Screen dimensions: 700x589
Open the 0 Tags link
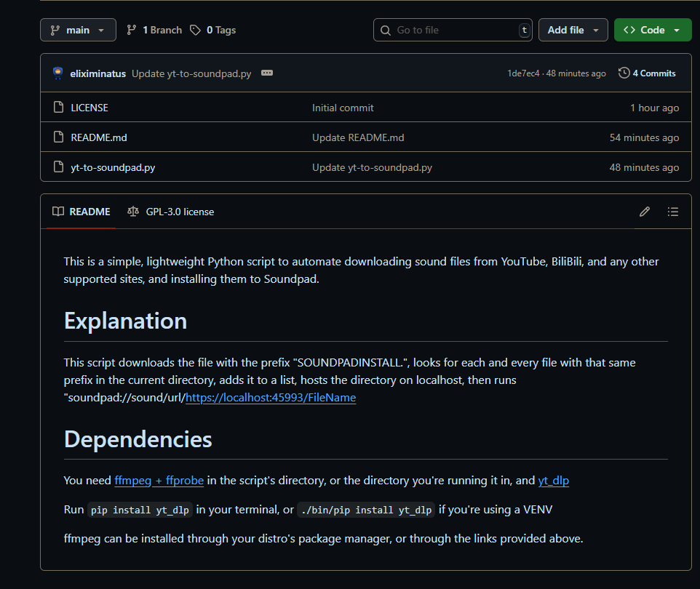[x=213, y=30]
